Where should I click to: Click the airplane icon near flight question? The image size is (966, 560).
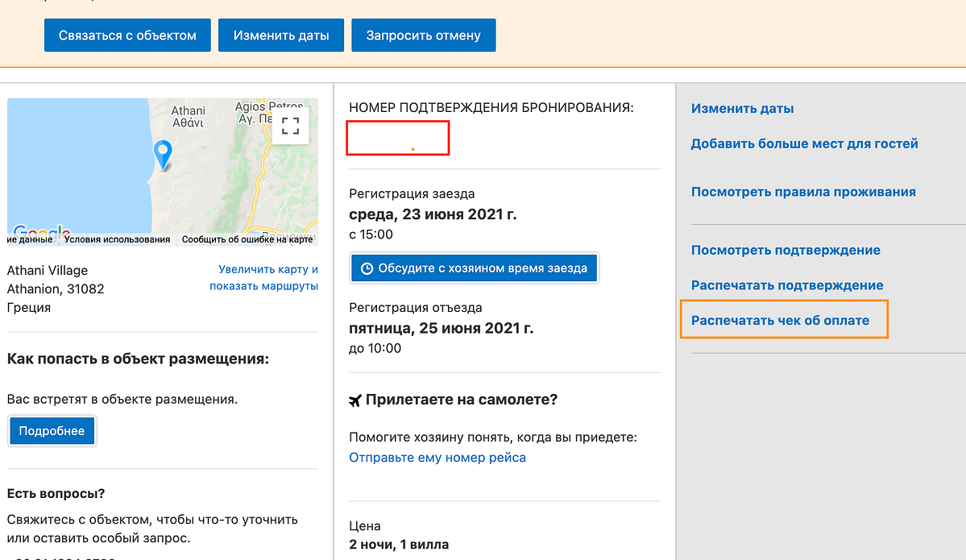tap(356, 398)
